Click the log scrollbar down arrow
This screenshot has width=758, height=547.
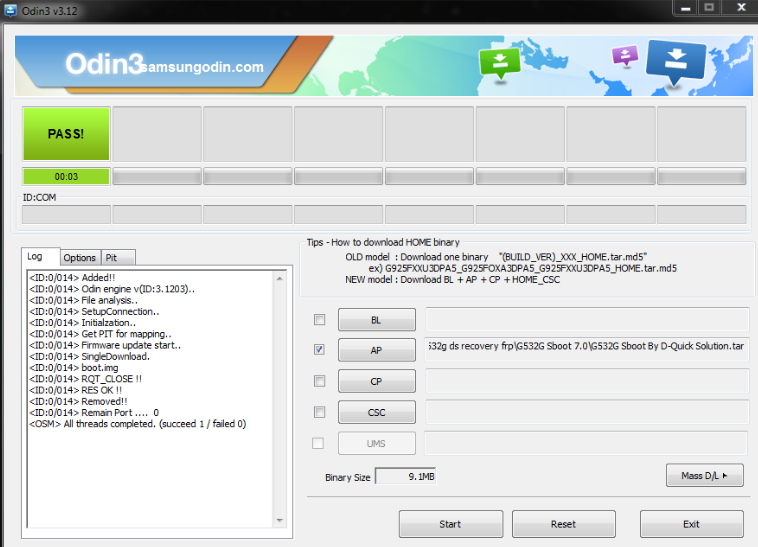tap(280, 520)
